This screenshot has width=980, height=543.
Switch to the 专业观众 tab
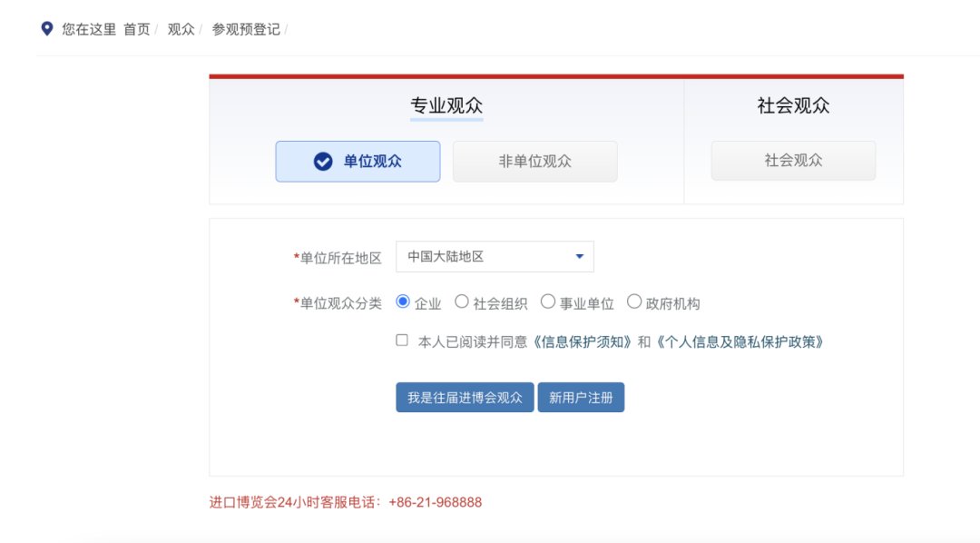coord(446,105)
